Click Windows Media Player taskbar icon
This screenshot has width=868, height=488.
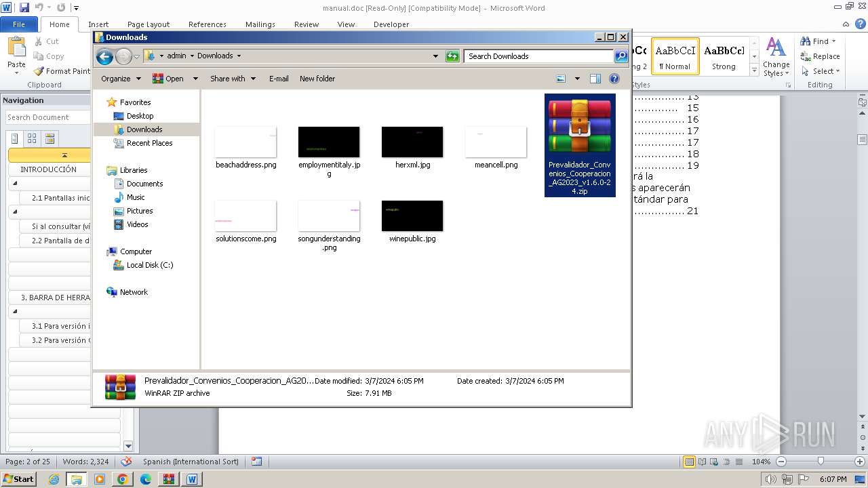pos(99,479)
